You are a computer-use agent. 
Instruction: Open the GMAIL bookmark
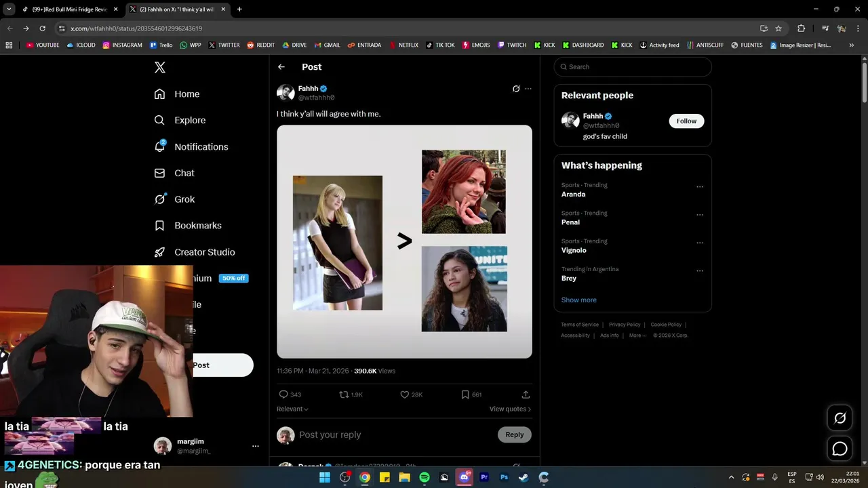327,45
